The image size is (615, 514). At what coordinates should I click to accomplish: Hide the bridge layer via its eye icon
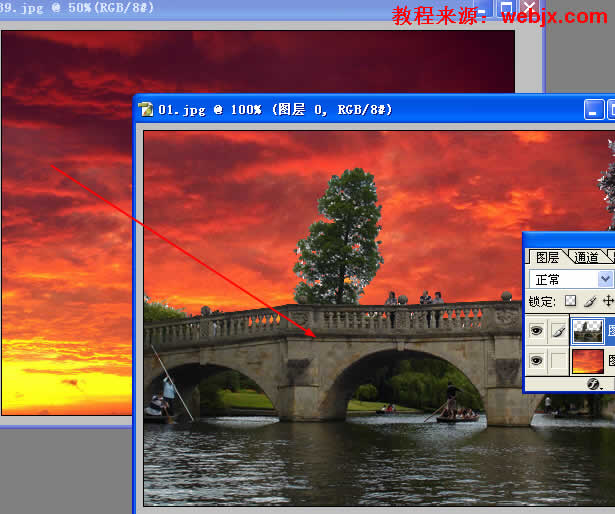[x=536, y=331]
